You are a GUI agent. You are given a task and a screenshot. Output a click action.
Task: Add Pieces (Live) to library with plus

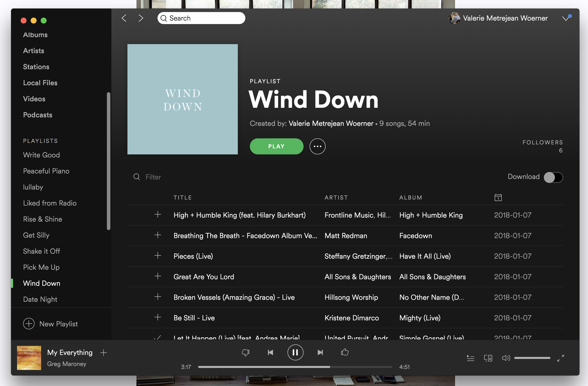pos(158,256)
